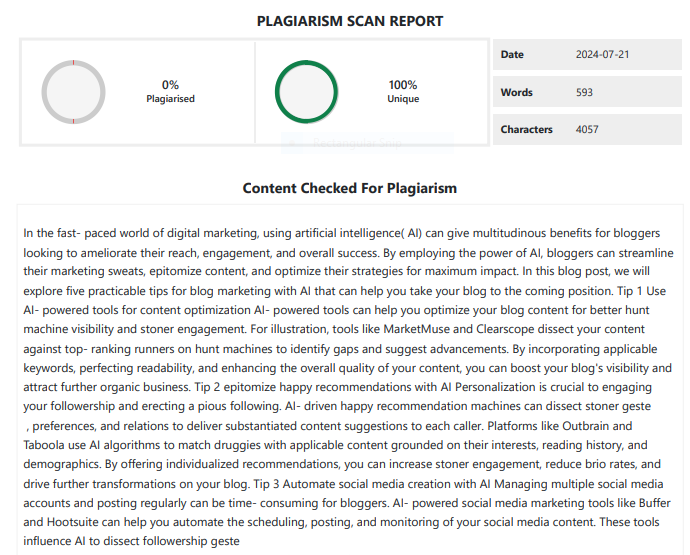The image size is (690, 555).
Task: Click the gray 0% plagiarised circle gauge
Action: [73, 93]
